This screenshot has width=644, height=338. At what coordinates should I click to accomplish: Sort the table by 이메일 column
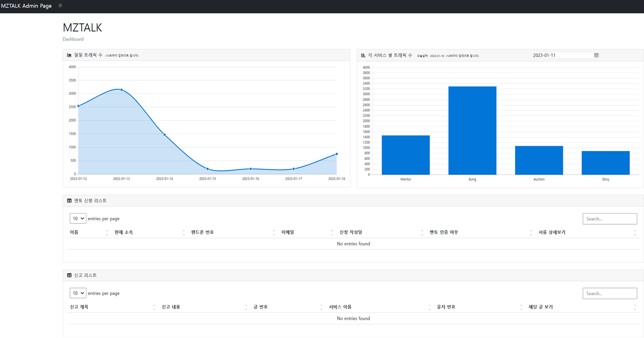click(307, 232)
